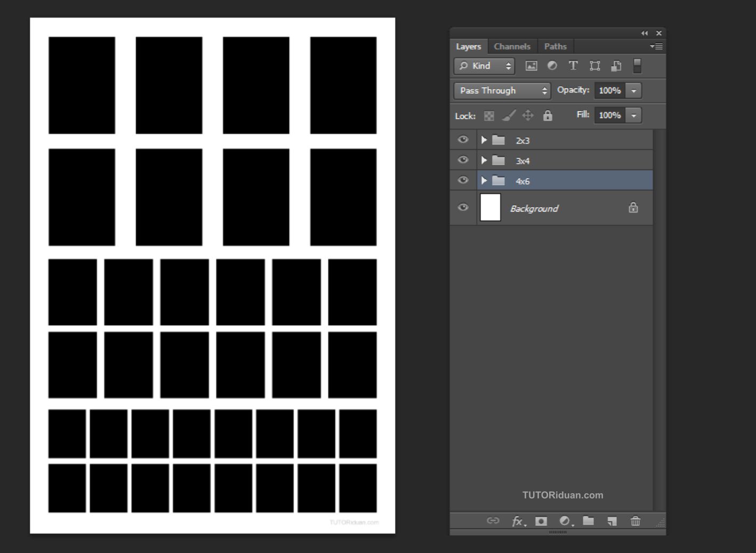Click the Create new layer icon
The image size is (756, 553).
[612, 521]
